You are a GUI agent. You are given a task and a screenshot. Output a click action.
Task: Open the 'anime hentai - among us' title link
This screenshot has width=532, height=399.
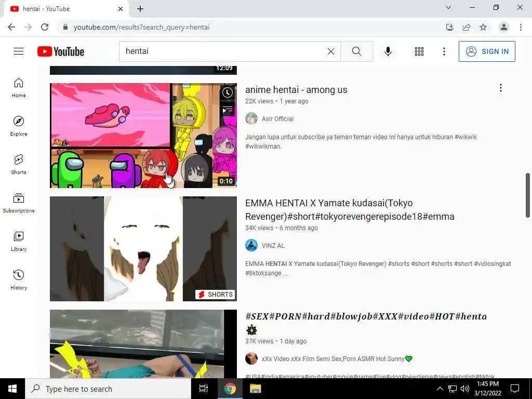pyautogui.click(x=296, y=89)
